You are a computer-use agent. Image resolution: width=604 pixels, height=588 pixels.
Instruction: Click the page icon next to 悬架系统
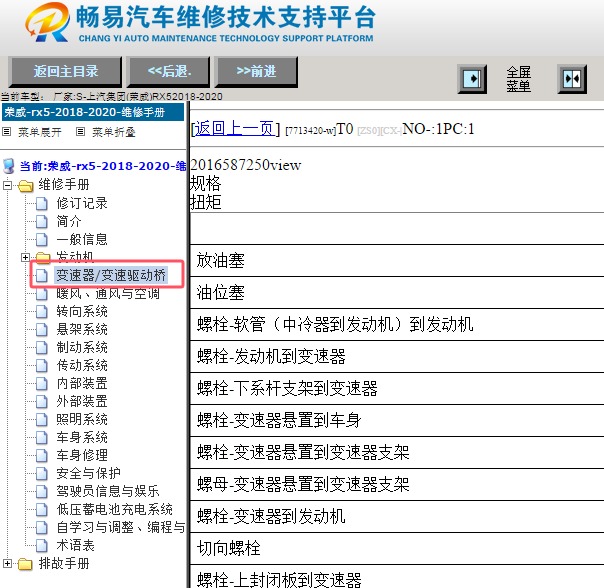point(42,329)
